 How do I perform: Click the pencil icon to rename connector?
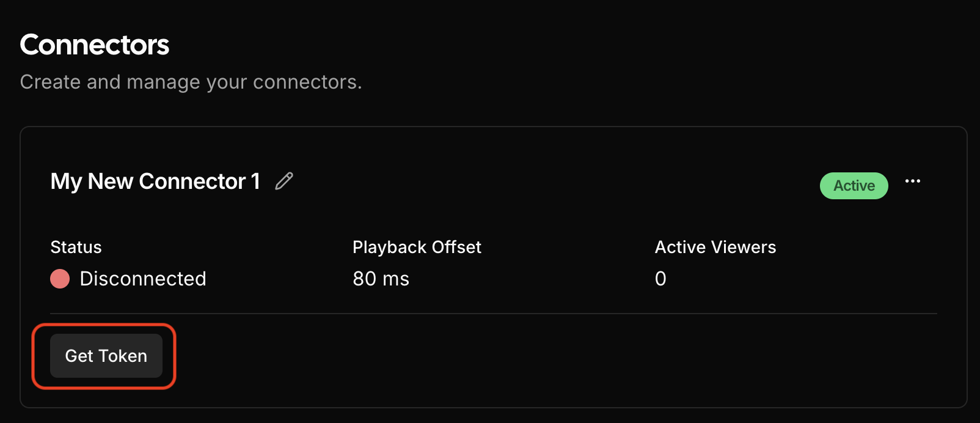point(284,181)
